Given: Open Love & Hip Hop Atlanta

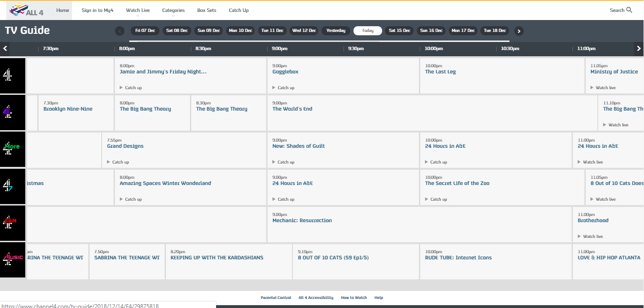Looking at the screenshot, I should (609, 258).
